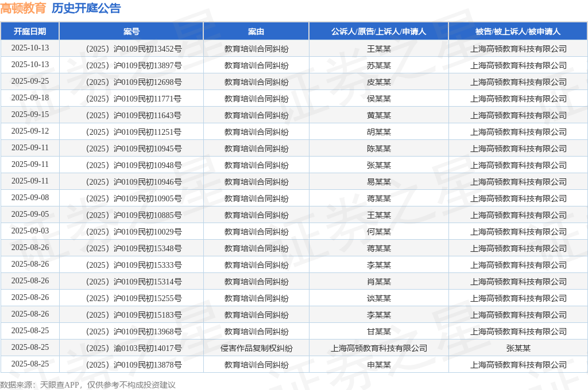Select the 历史开庭公告 heading
Screen dimensions: 588x390
click(86, 8)
